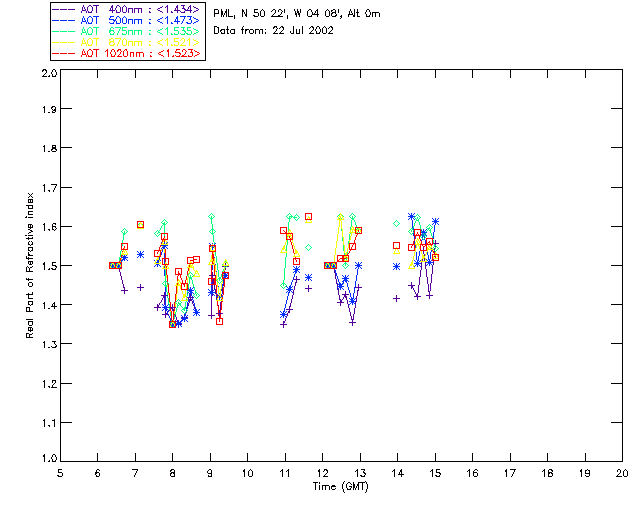
Task: Click the 12 on the time axis
Action: 322,473
